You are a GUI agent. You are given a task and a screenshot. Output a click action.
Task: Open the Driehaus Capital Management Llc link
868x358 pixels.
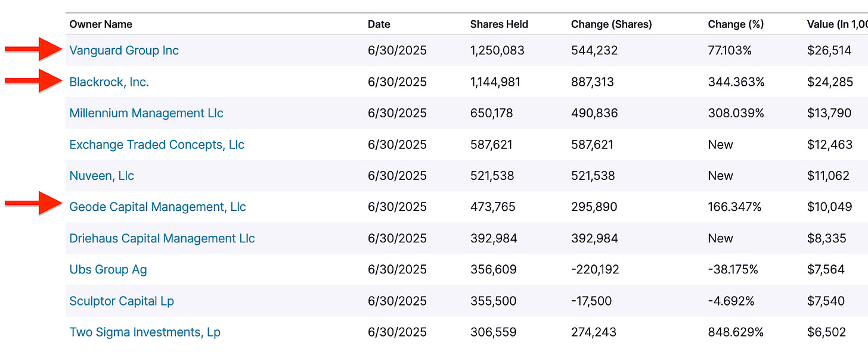pos(162,238)
